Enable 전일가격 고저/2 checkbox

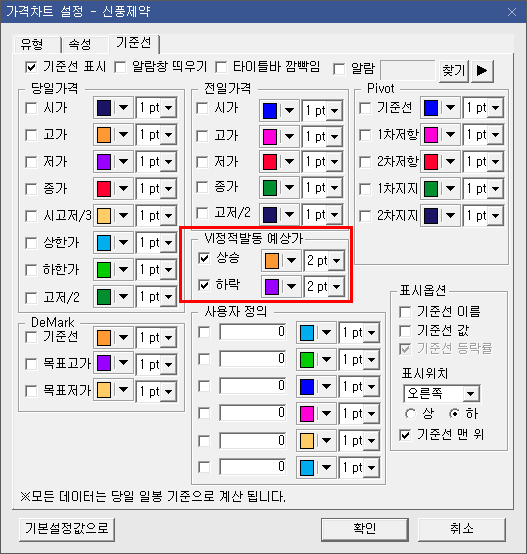tap(202, 213)
